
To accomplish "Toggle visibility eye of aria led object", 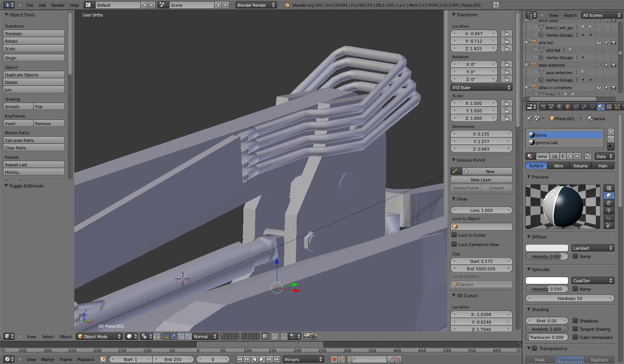I will tap(599, 43).
